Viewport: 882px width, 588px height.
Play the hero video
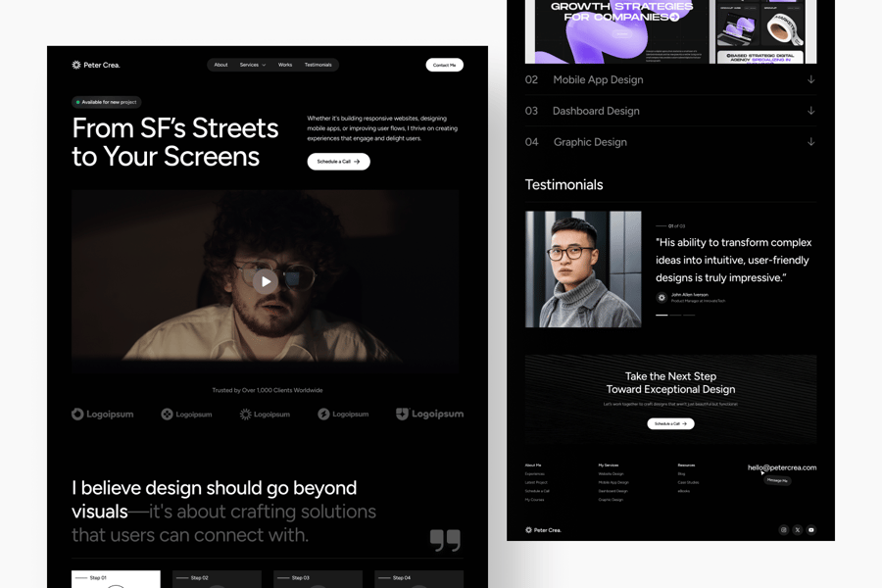(x=265, y=281)
